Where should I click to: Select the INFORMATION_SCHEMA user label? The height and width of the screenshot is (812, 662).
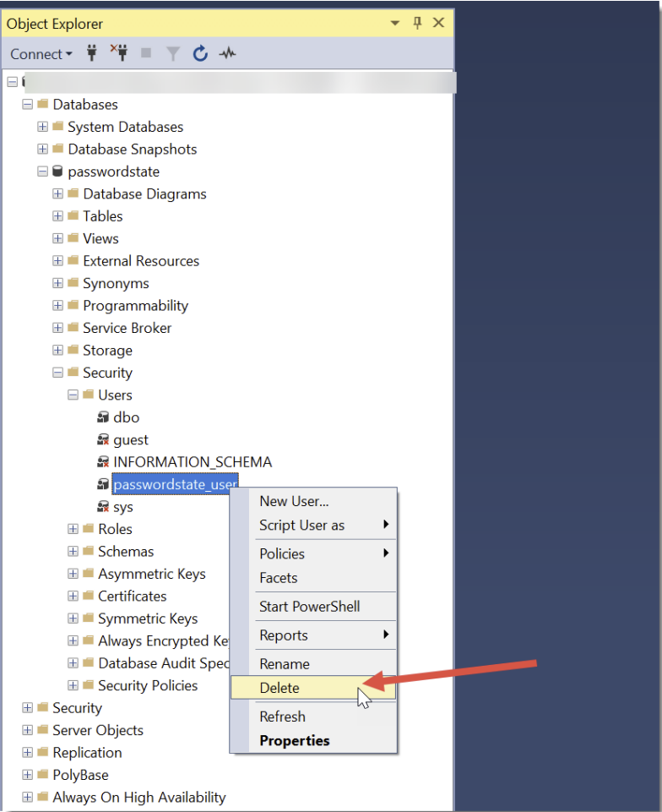pyautogui.click(x=193, y=462)
